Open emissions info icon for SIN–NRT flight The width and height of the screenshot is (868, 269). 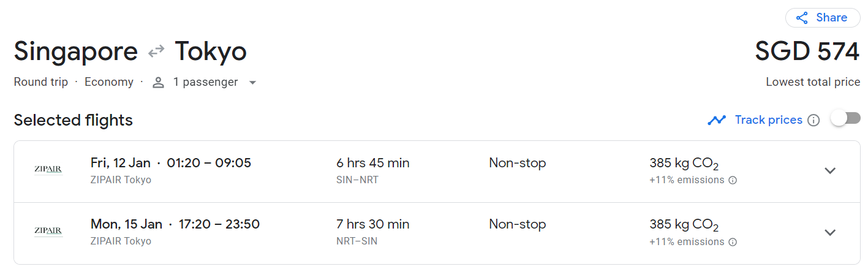[x=733, y=180]
